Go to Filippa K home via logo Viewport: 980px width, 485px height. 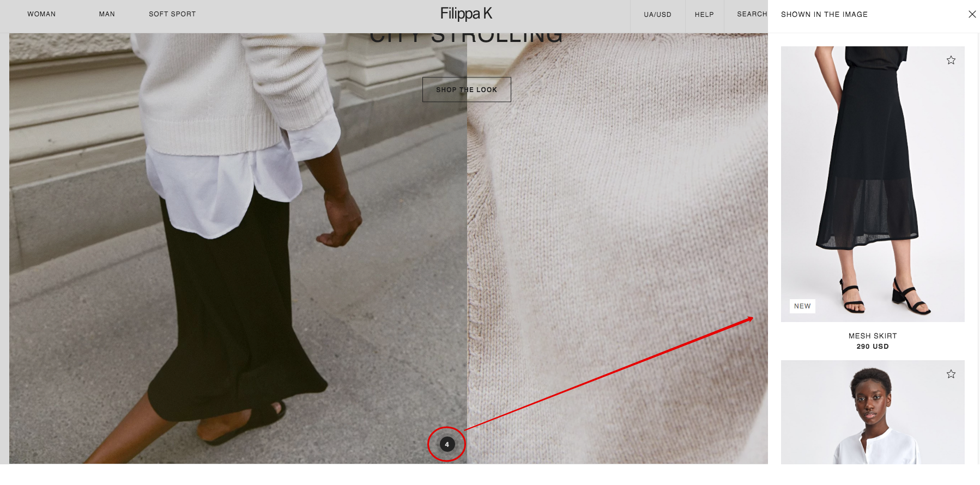[466, 14]
